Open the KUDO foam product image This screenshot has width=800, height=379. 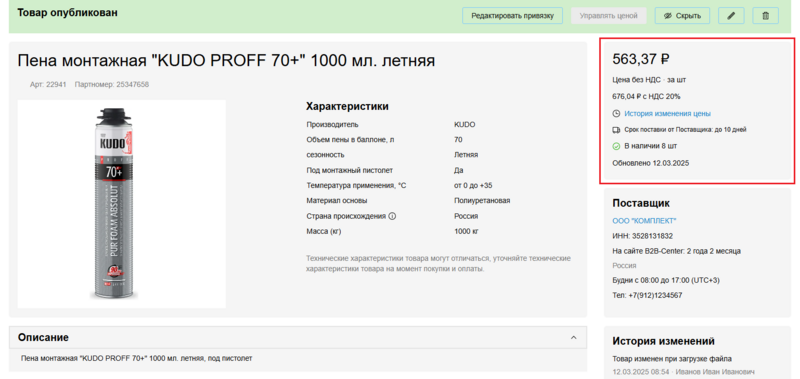121,204
